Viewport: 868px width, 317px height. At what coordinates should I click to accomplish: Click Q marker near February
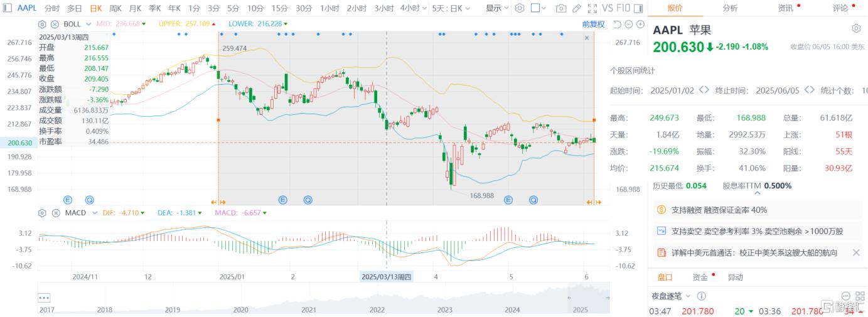[x=308, y=200]
